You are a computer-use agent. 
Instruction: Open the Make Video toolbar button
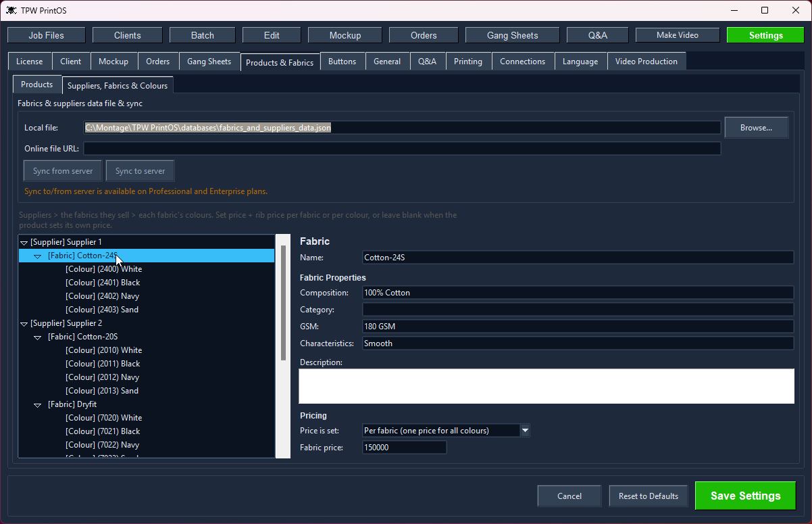[678, 35]
